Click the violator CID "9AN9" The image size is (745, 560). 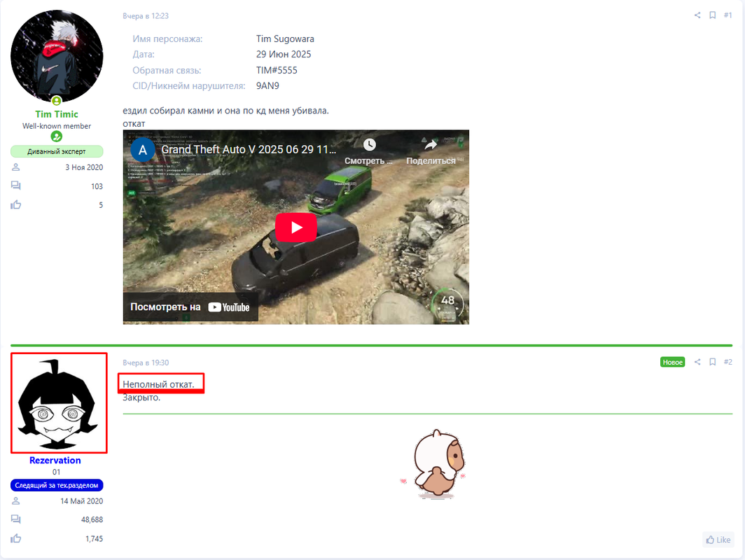(267, 86)
